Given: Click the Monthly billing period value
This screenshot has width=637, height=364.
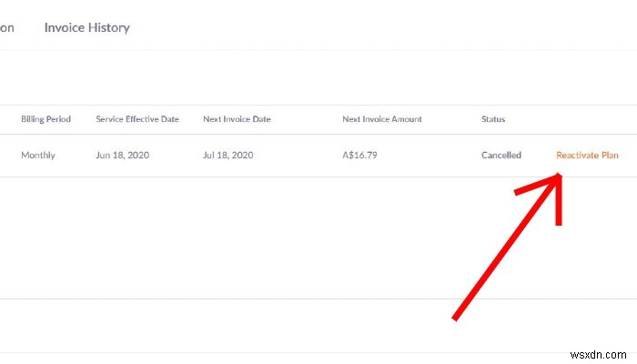Looking at the screenshot, I should click(x=38, y=156).
